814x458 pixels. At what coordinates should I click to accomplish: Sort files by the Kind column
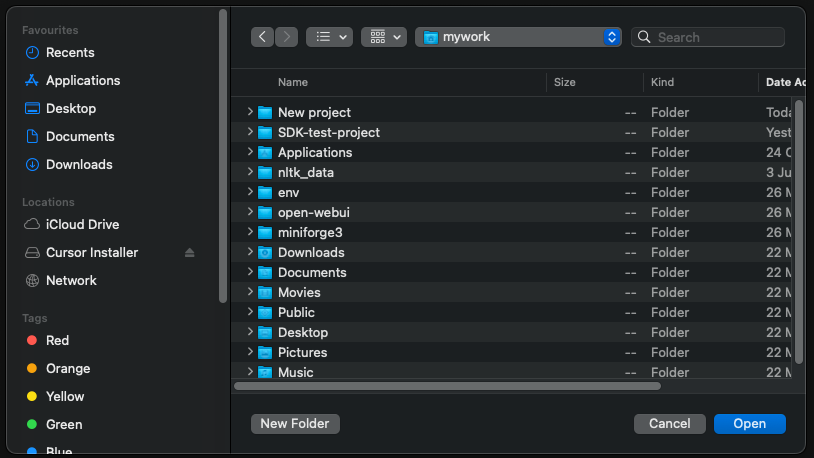click(662, 82)
